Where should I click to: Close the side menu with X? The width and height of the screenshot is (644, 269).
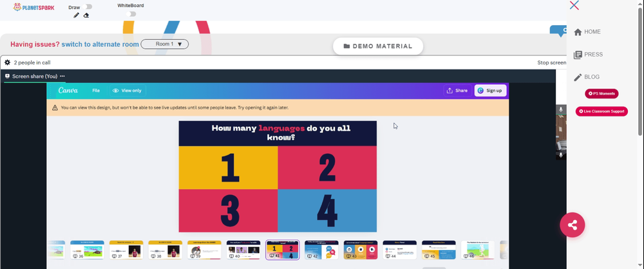point(574,5)
